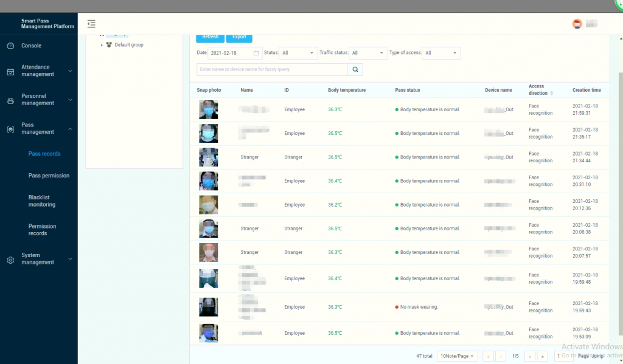Open the calendar icon in Date field
Screen dimensions: 623x364
[257, 53]
